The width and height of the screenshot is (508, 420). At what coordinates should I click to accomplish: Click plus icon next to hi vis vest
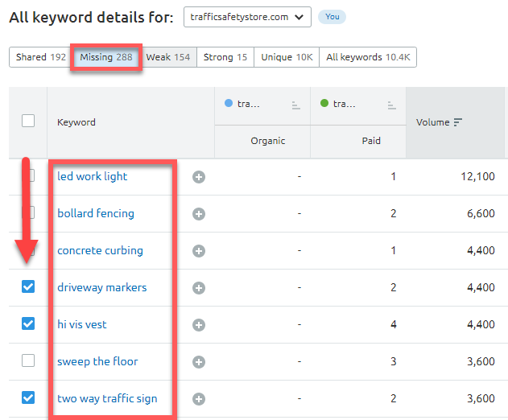click(x=199, y=325)
